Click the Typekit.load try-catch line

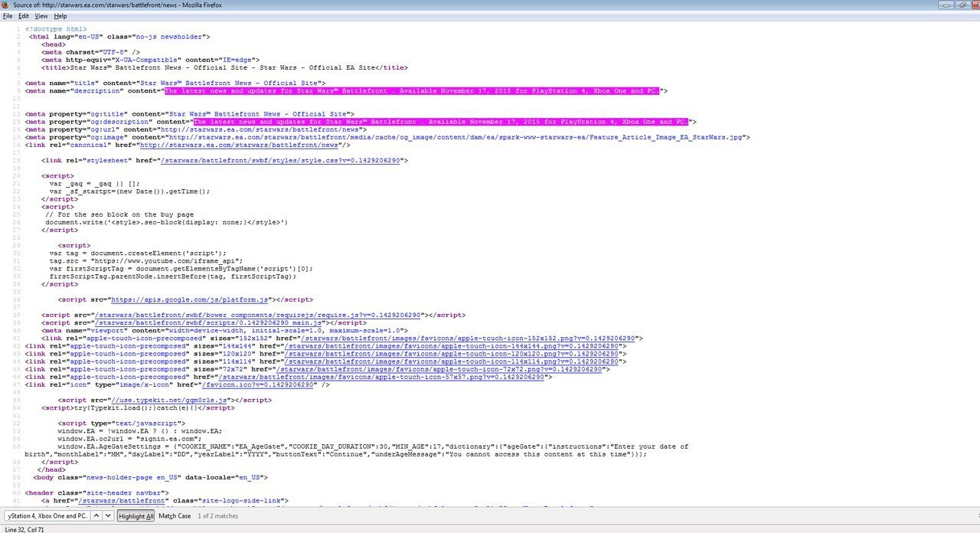click(138, 407)
